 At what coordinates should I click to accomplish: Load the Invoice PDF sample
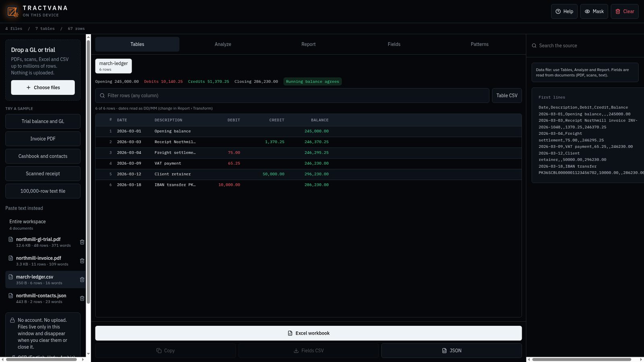tap(43, 139)
